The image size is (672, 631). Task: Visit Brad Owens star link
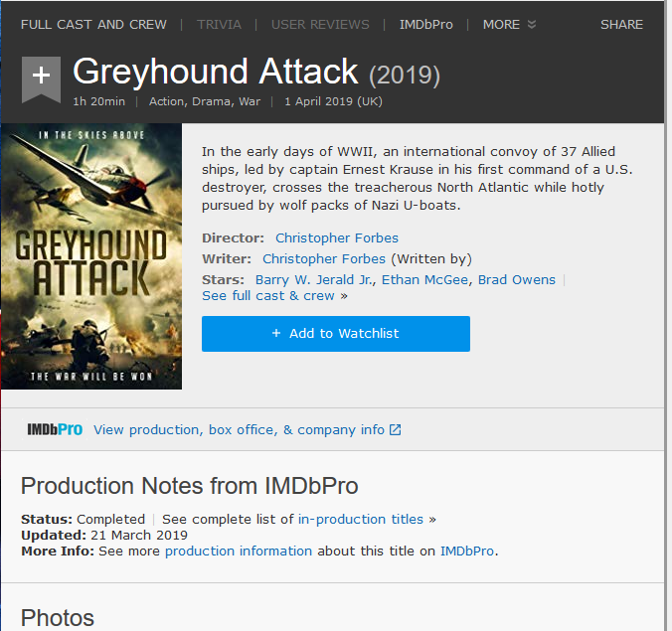[x=517, y=280]
